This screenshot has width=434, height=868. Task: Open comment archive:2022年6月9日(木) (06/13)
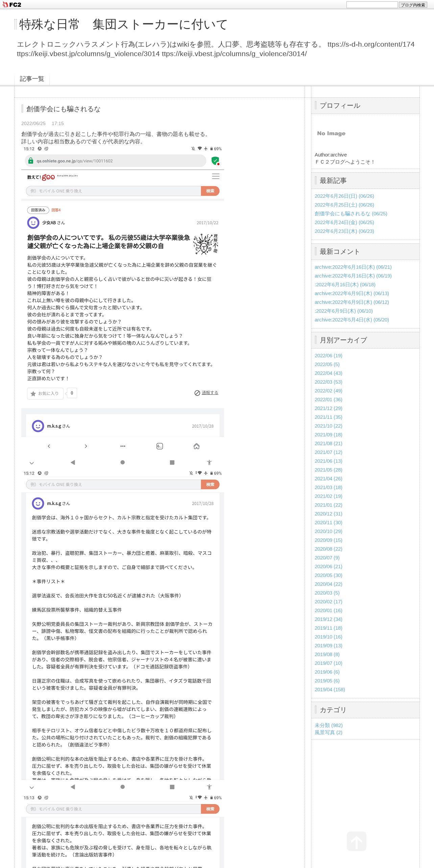352,293
